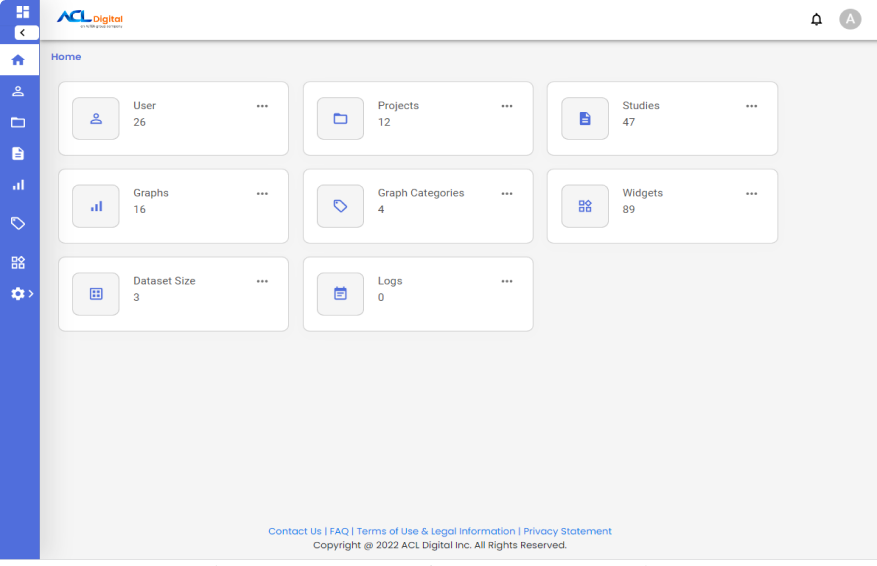Open notifications bell
877x566 pixels.
pyautogui.click(x=817, y=20)
